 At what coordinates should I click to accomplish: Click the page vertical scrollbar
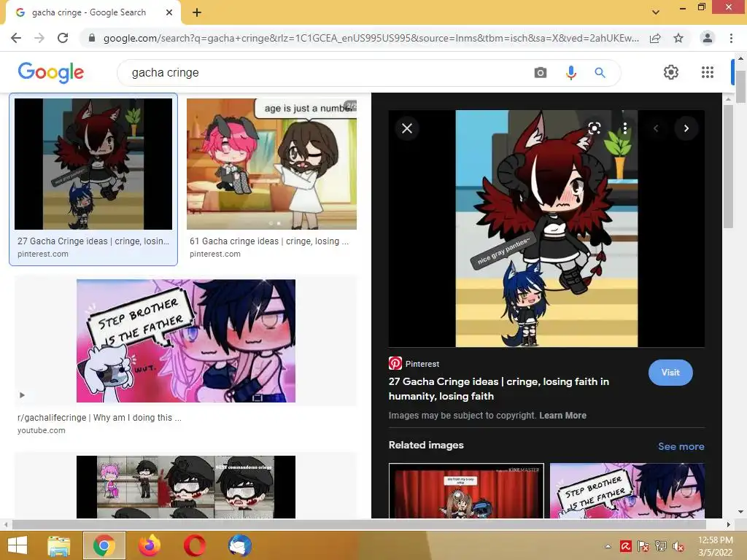(x=740, y=87)
